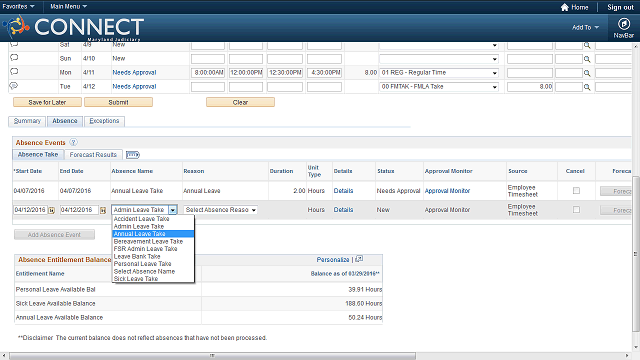Choose Annual Leave Take highlighted option
Image resolution: width=640 pixels, height=360 pixels.
[153, 234]
